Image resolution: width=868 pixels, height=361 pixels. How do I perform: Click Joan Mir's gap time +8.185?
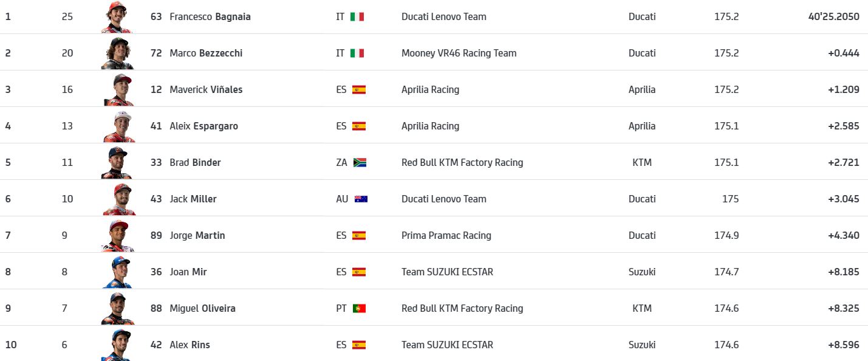(844, 272)
